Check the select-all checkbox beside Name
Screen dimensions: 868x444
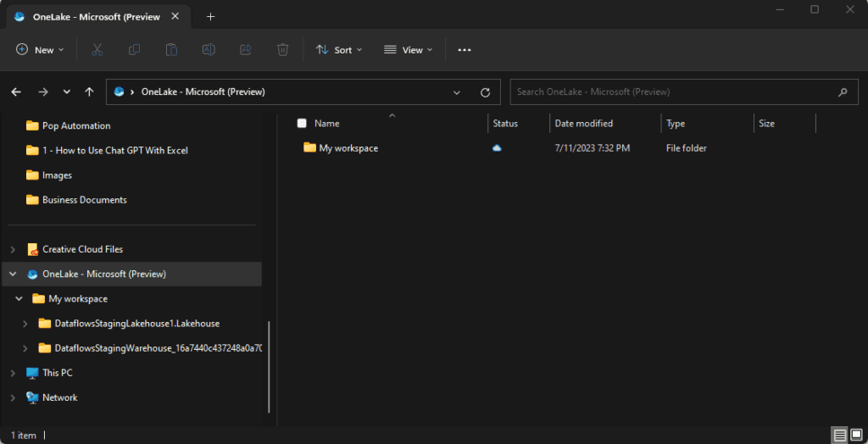[x=302, y=124]
